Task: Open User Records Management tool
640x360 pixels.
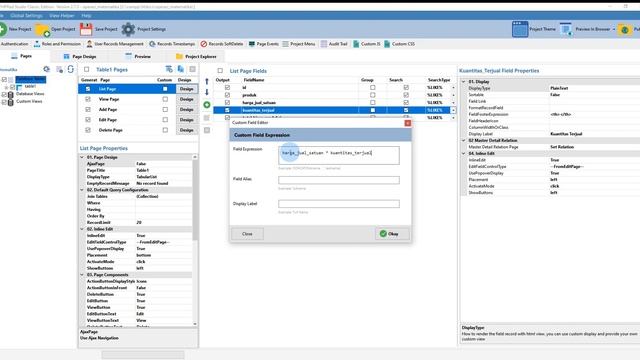Action: (x=115, y=44)
